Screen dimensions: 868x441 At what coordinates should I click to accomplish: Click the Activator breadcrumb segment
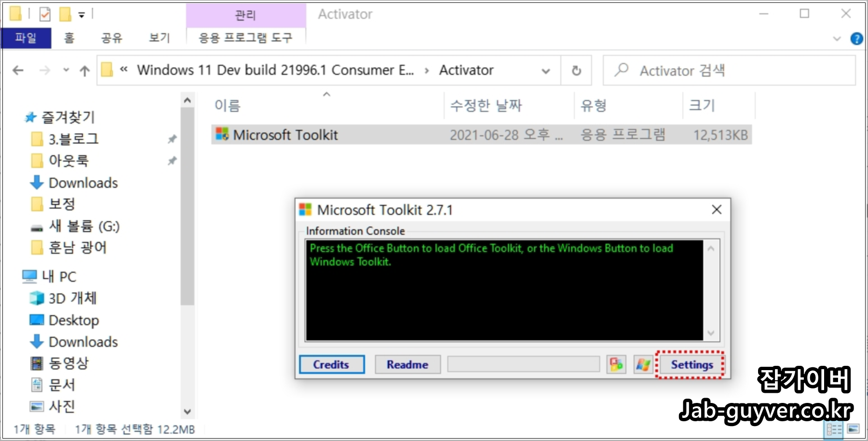tap(466, 70)
